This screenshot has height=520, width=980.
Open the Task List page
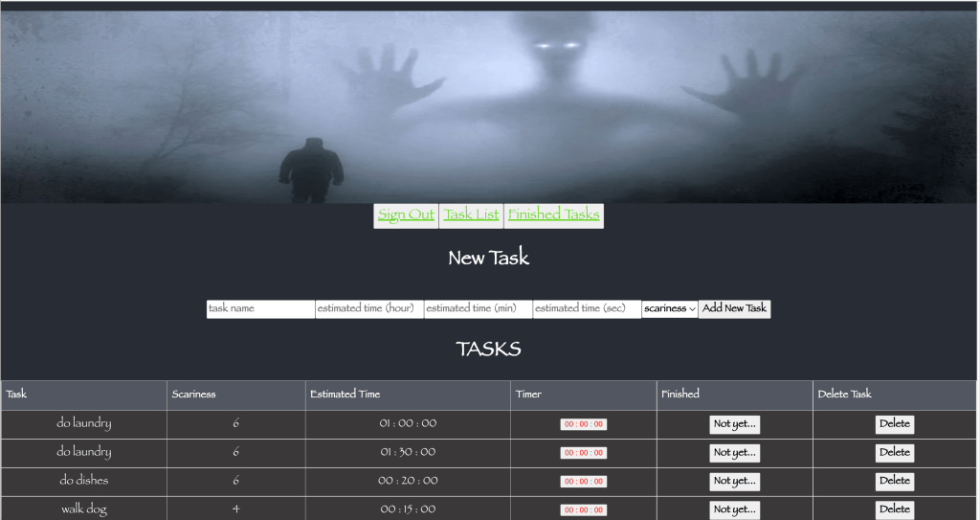point(472,215)
